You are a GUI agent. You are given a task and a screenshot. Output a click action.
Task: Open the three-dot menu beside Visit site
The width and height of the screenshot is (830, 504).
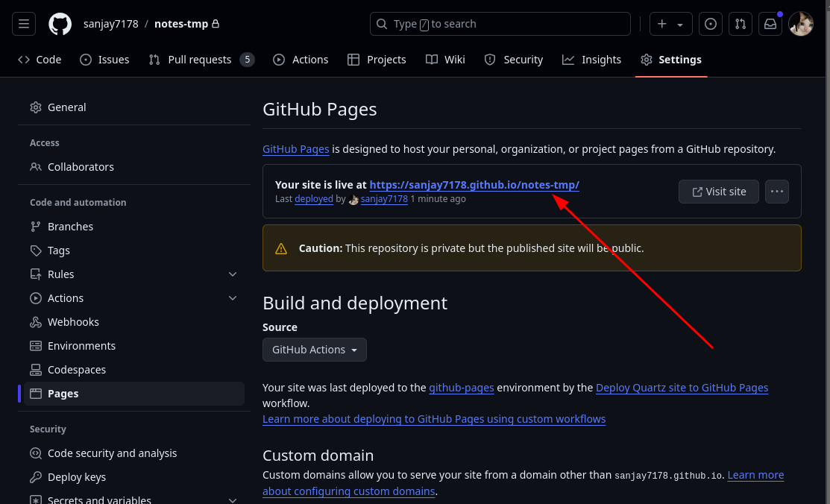[x=777, y=192]
